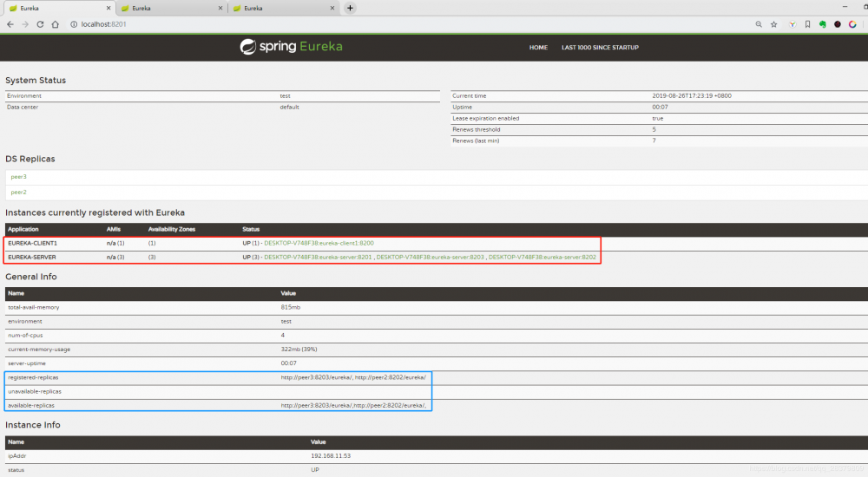This screenshot has width=868, height=477.
Task: Open a new tab with the plus button
Action: click(350, 8)
